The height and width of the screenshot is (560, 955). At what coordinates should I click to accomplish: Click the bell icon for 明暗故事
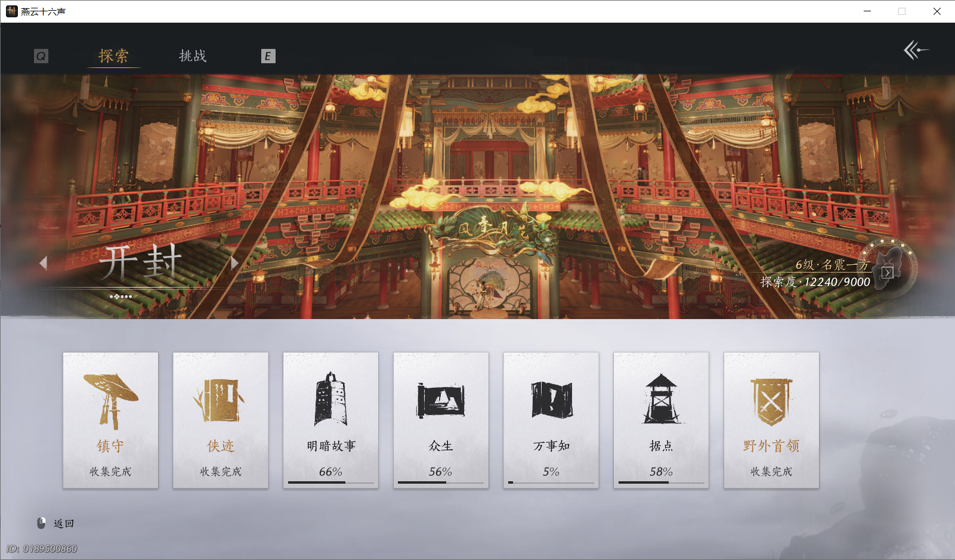coord(330,398)
